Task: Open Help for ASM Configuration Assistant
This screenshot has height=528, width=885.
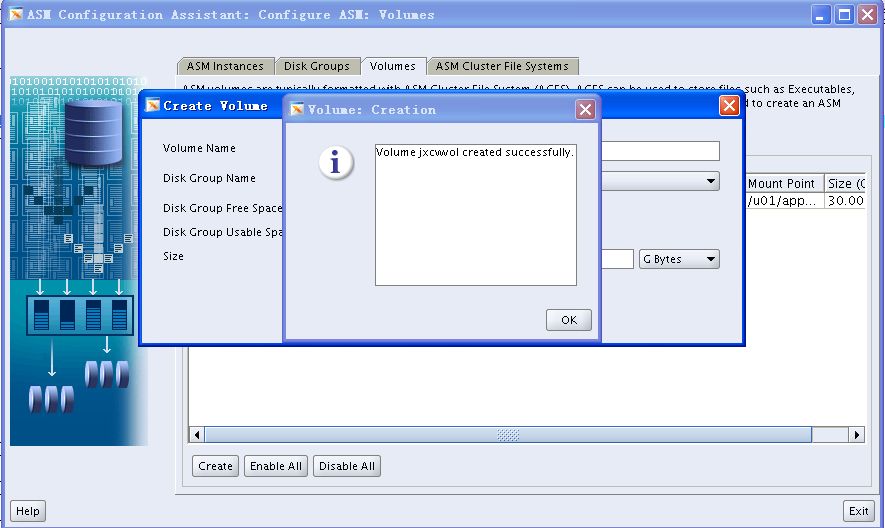Action: pyautogui.click(x=28, y=511)
